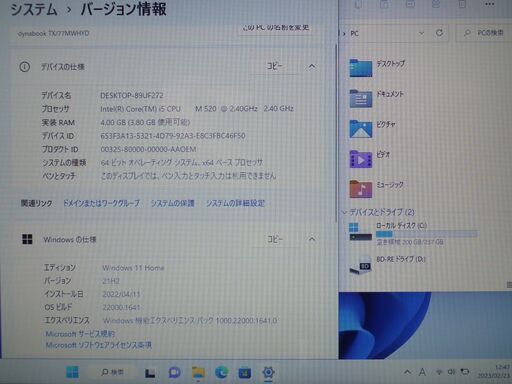Open network status tray icon
The image size is (512, 384).
439,372
